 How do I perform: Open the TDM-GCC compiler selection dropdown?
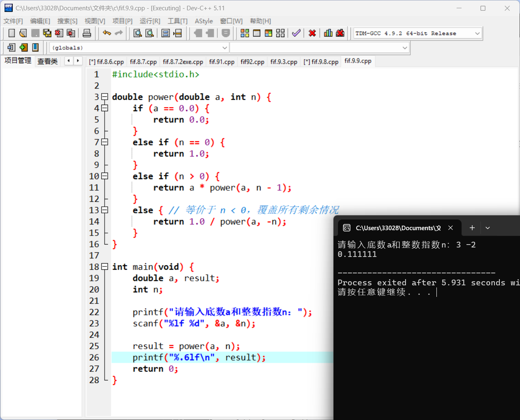tap(477, 33)
